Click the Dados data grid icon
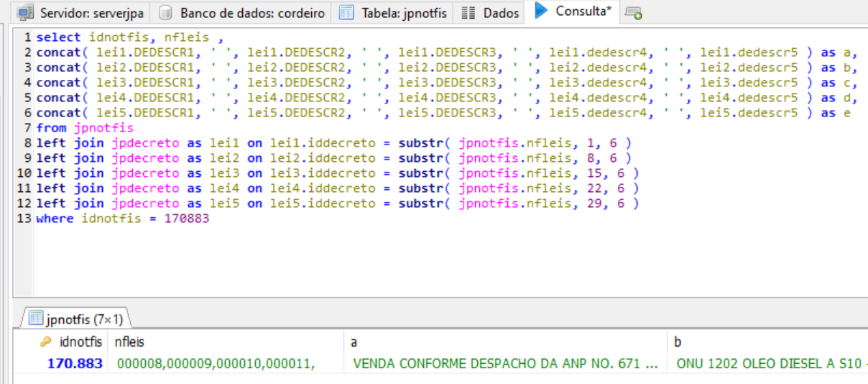This screenshot has height=384, width=868. click(468, 13)
